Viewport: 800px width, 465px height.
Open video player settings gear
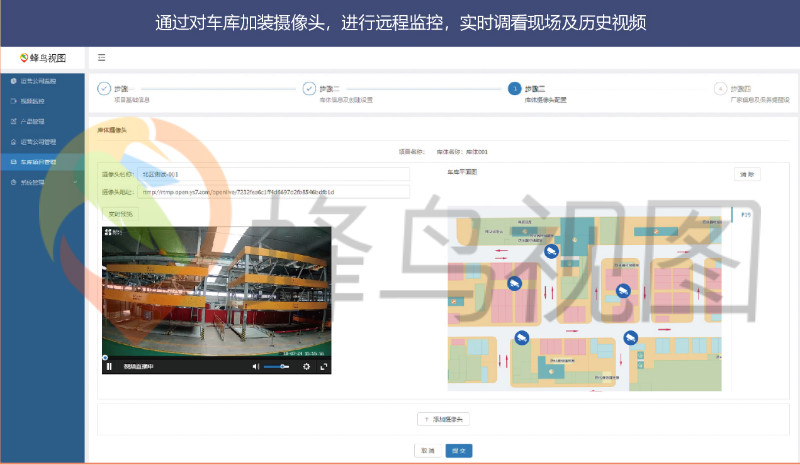pos(306,367)
